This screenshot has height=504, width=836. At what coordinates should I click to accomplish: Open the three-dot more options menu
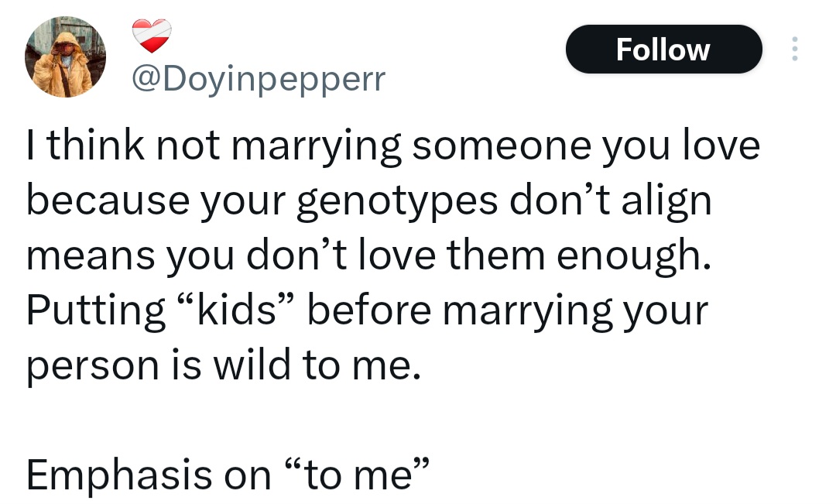coord(793,50)
